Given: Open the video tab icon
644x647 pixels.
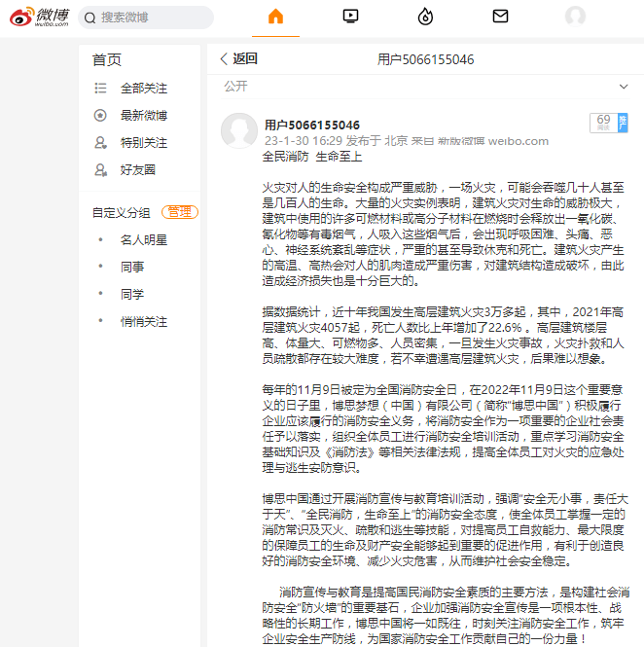Looking at the screenshot, I should 350,17.
